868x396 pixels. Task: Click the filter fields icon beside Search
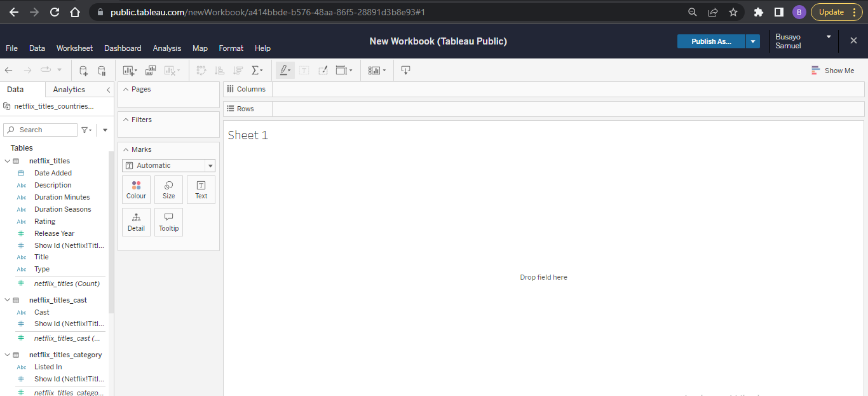pos(86,130)
